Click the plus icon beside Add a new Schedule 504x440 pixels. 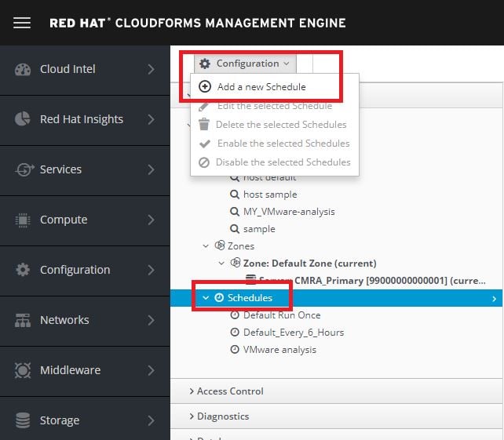(x=205, y=86)
